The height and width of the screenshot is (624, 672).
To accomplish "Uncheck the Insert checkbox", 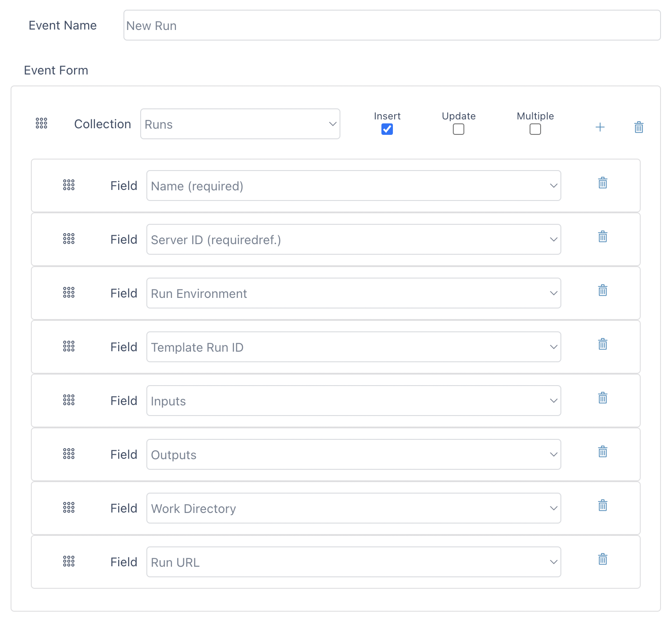I will 387,129.
